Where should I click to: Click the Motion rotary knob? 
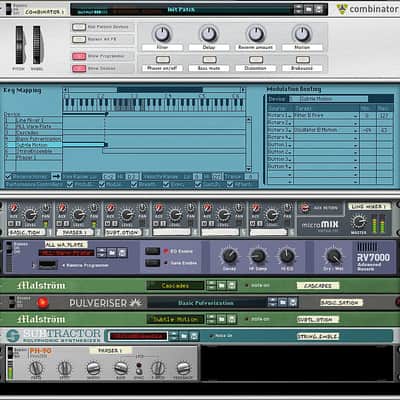[302, 34]
